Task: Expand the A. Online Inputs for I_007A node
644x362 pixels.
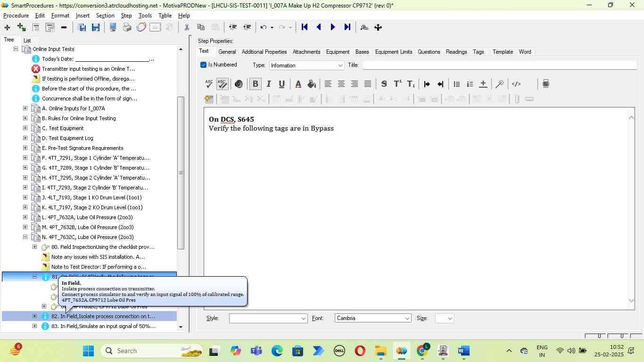Action: pos(25,108)
